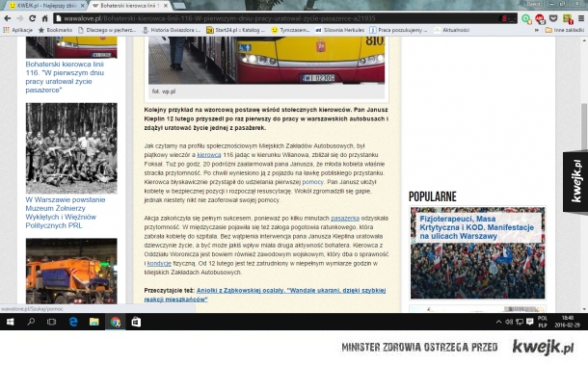588x365 pixels.
Task: Click the vertical page scrollbar thumb
Action: point(584,127)
